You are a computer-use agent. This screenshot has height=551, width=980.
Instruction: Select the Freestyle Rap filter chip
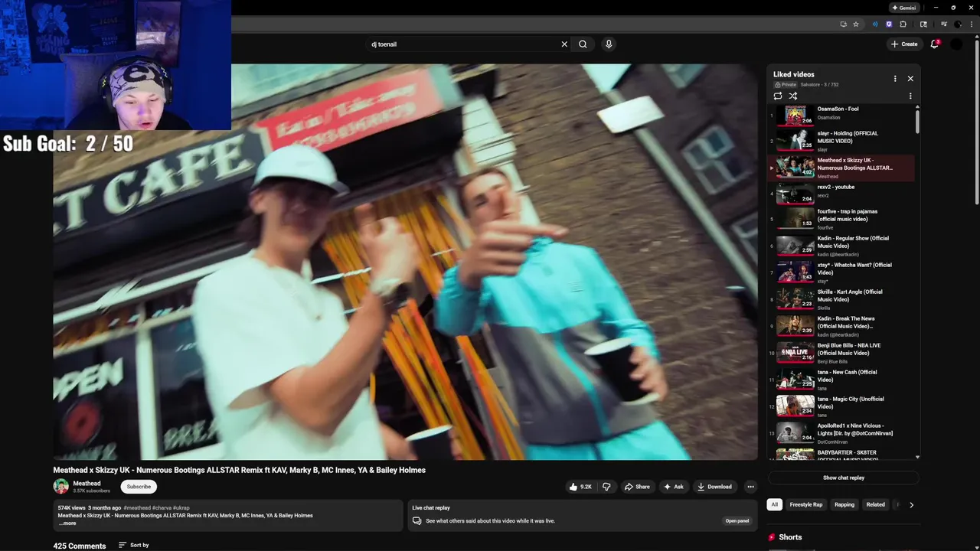pyautogui.click(x=806, y=504)
